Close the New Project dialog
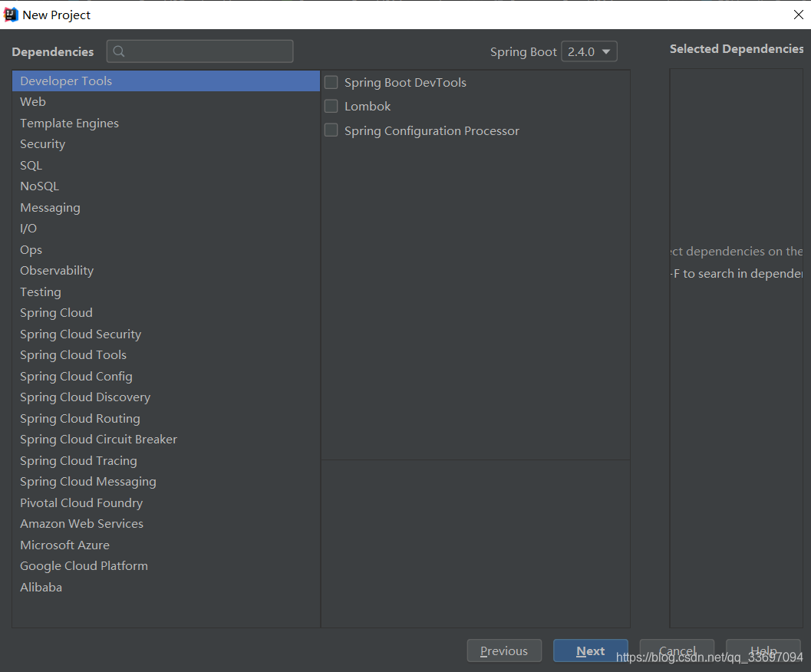Screen dimensions: 811x672 (799, 15)
